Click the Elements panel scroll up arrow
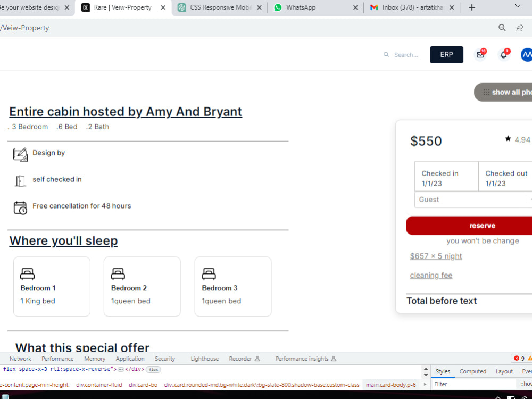The image size is (532, 399). point(426,369)
